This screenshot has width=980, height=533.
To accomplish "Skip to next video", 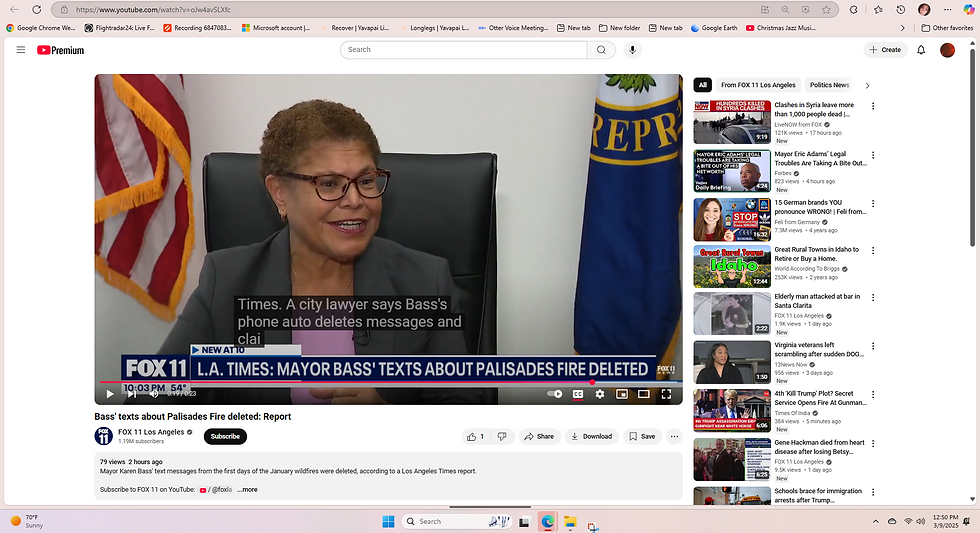I will pyautogui.click(x=132, y=394).
